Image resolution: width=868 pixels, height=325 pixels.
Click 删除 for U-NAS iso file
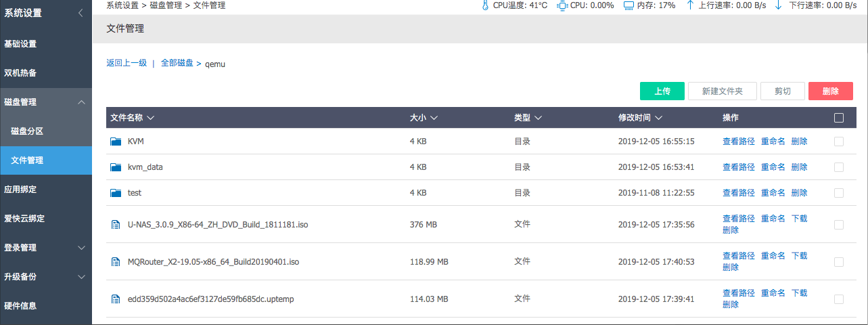tap(731, 230)
